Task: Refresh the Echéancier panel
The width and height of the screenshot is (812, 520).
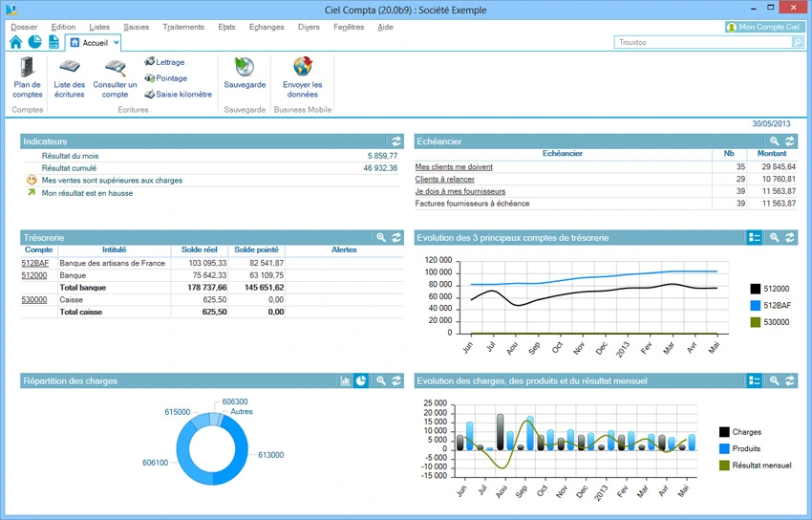Action: coord(790,141)
